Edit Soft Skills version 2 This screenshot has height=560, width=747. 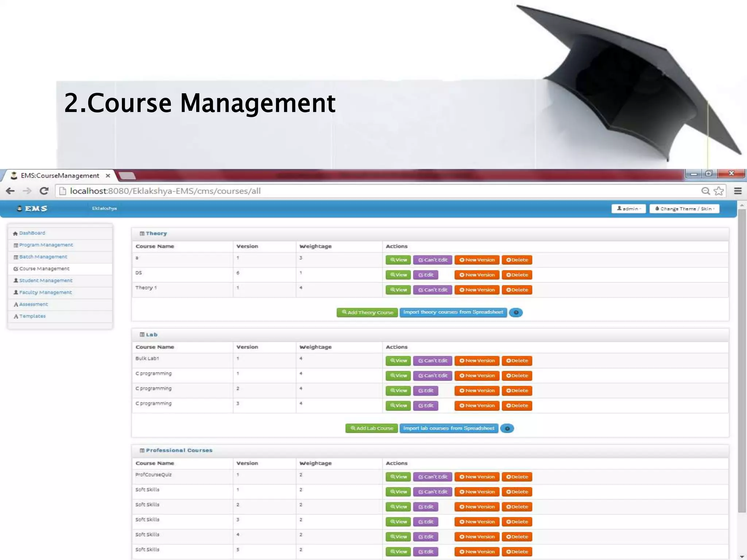[426, 507]
